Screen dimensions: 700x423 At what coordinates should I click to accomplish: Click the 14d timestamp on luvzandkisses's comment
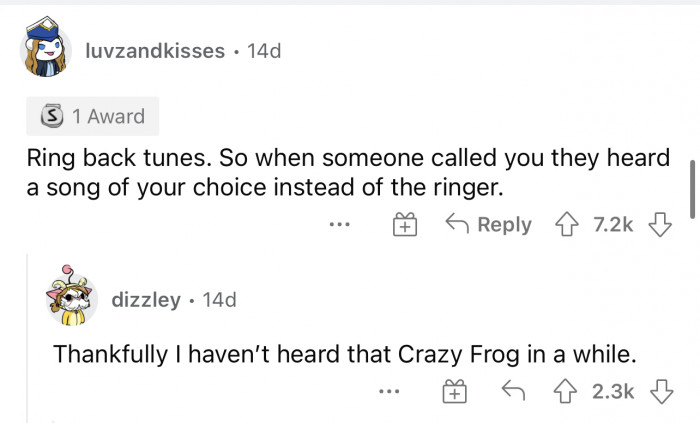pyautogui.click(x=262, y=51)
